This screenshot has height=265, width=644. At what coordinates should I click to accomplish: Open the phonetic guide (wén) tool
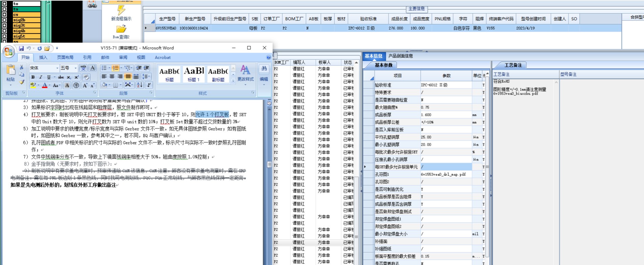pos(83,68)
